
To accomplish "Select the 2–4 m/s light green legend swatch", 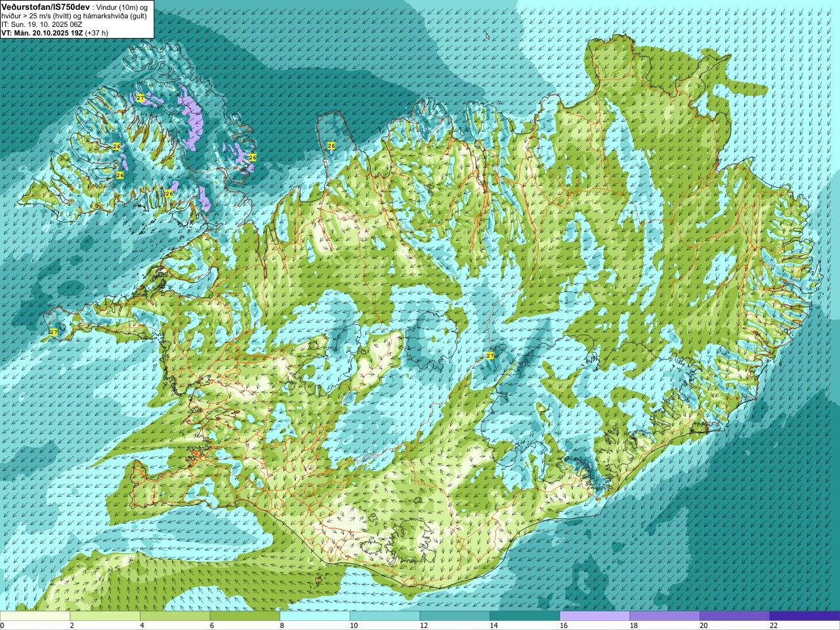I will coord(105,616).
